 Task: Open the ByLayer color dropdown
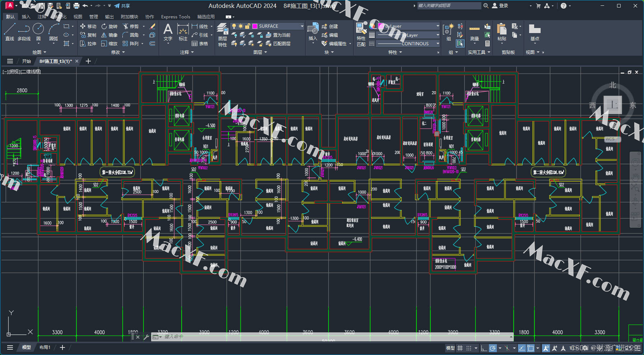438,26
